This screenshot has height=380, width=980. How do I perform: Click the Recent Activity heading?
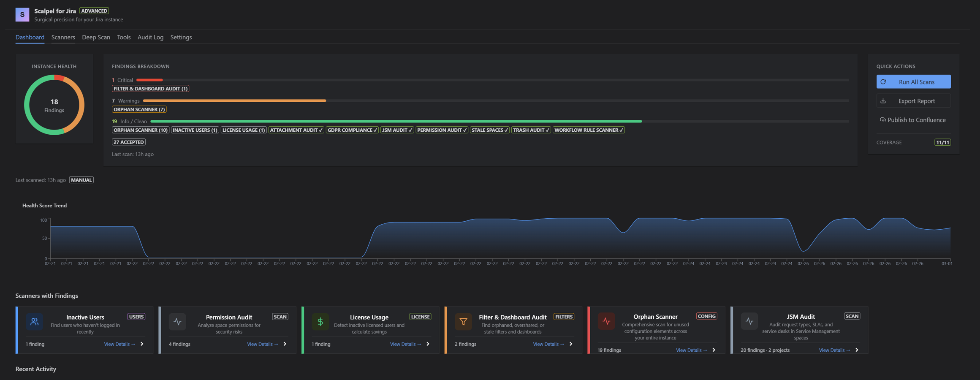pyautogui.click(x=36, y=369)
